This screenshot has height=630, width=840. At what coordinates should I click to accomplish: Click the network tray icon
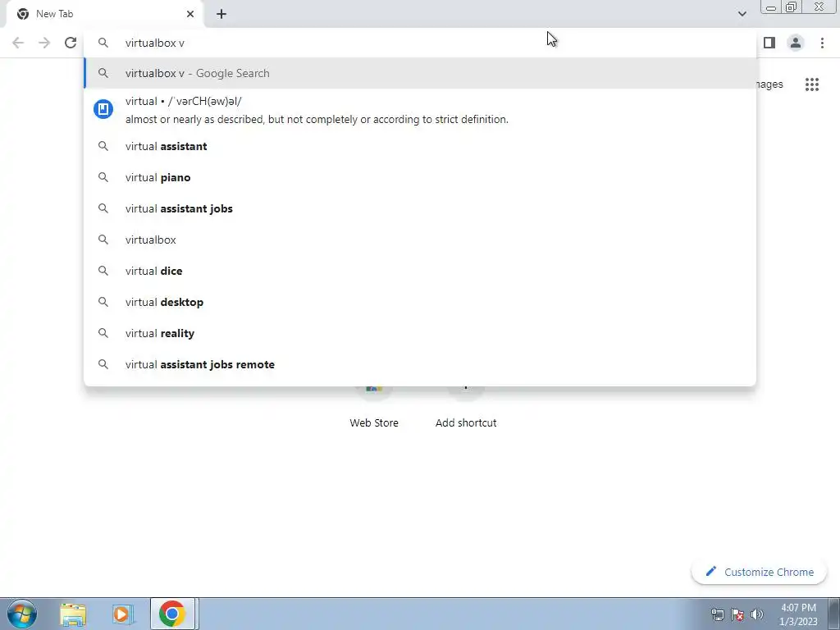717,614
